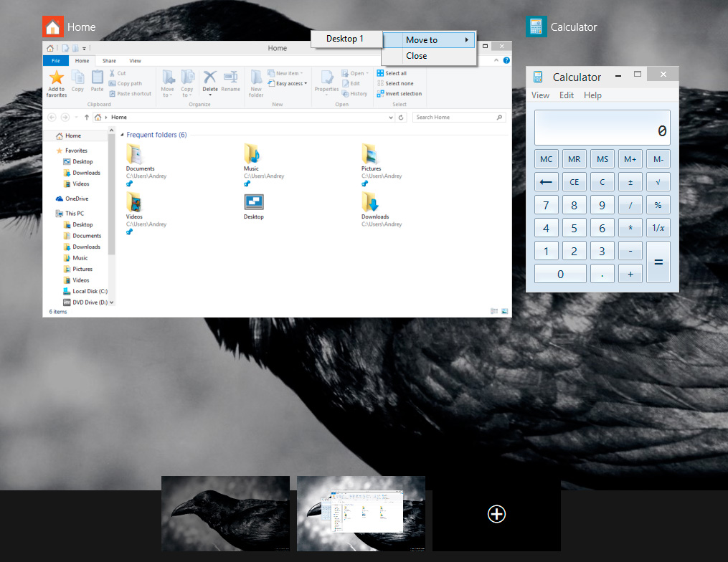Switch to the View ribbon tab
This screenshot has height=562, width=728.
tap(135, 61)
